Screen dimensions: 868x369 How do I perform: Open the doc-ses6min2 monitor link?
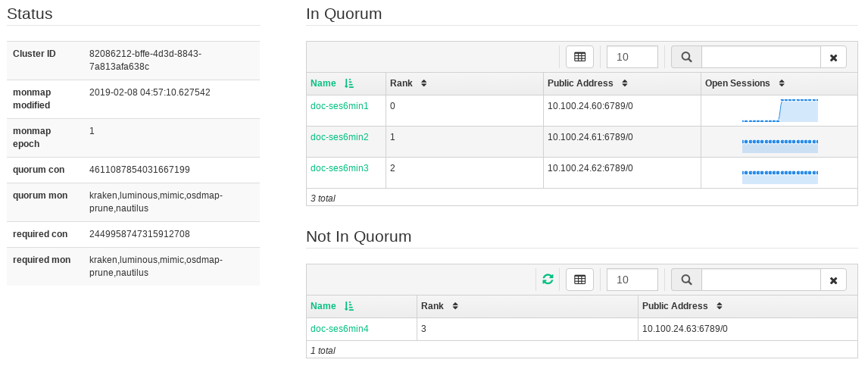pos(339,137)
